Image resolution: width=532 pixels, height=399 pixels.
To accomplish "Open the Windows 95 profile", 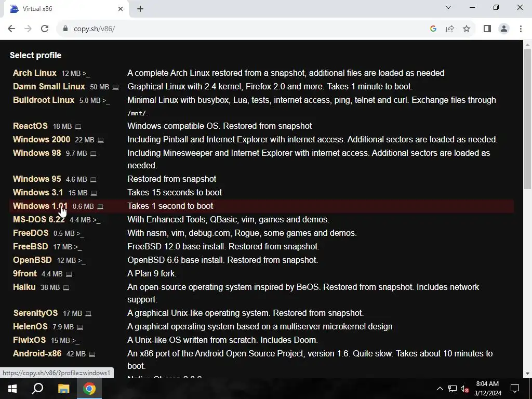I will click(37, 179).
